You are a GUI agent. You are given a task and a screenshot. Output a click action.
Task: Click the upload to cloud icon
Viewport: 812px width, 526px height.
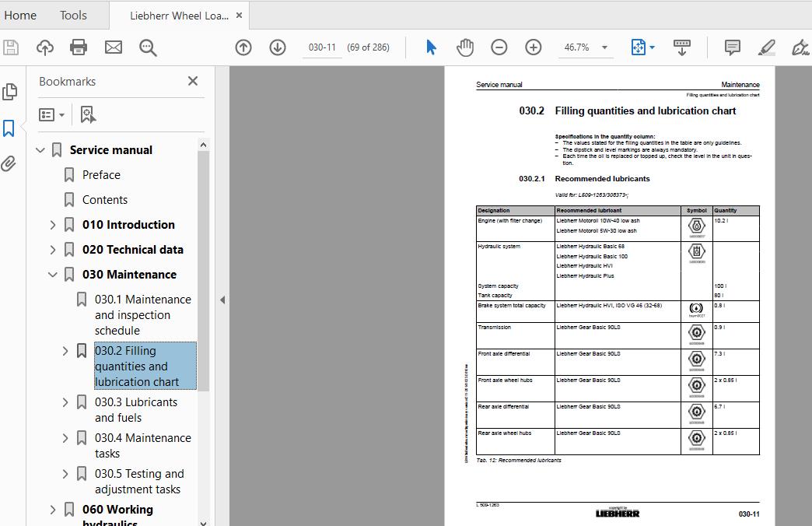tap(45, 47)
